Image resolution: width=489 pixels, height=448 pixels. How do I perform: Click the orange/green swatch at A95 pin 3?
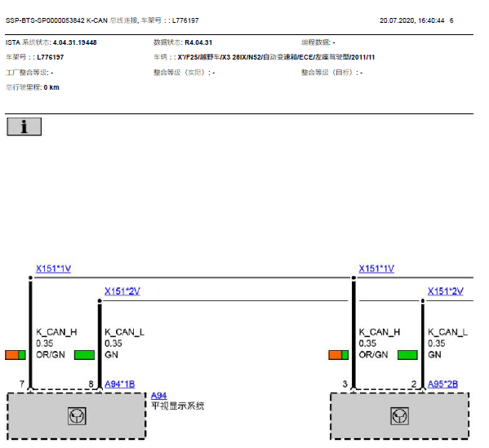point(338,355)
